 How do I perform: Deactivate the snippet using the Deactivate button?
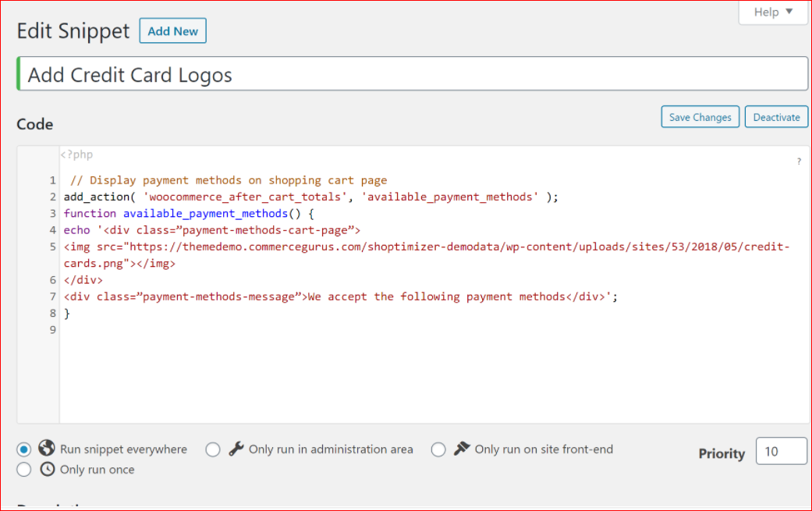click(776, 117)
